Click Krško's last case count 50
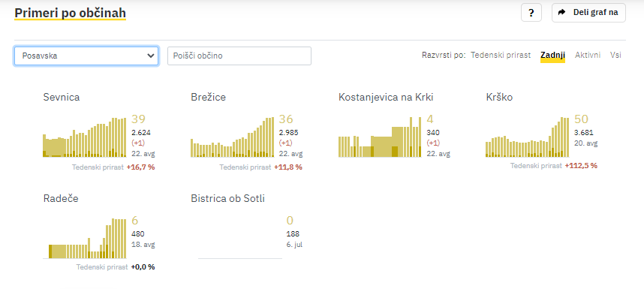 click(x=582, y=119)
